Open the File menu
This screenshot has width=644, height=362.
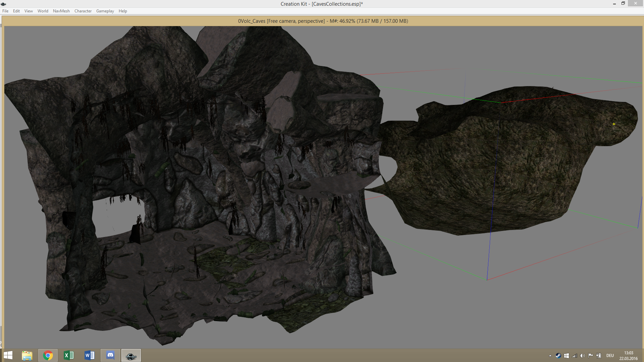pyautogui.click(x=5, y=11)
